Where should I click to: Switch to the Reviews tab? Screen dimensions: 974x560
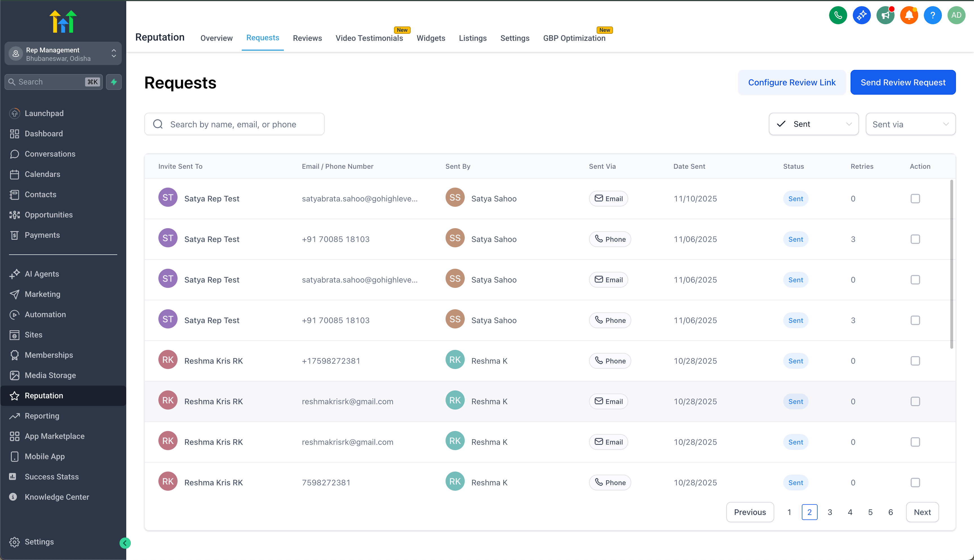pyautogui.click(x=307, y=38)
